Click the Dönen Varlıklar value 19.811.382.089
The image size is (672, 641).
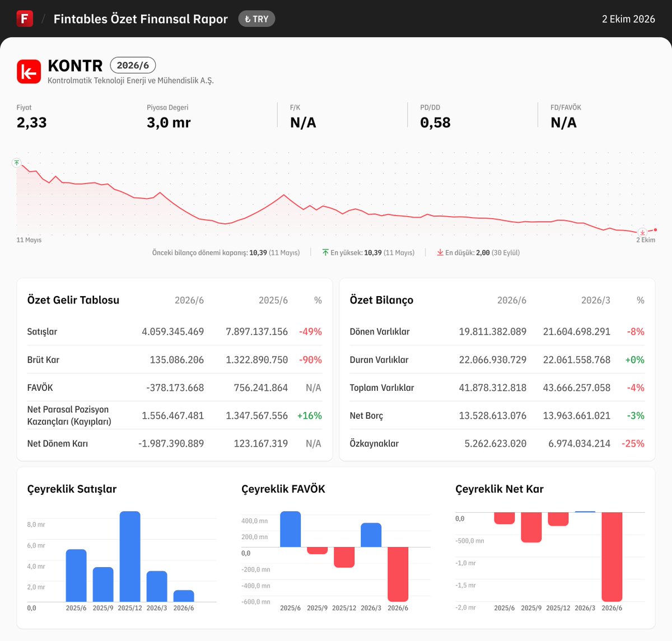pos(493,331)
